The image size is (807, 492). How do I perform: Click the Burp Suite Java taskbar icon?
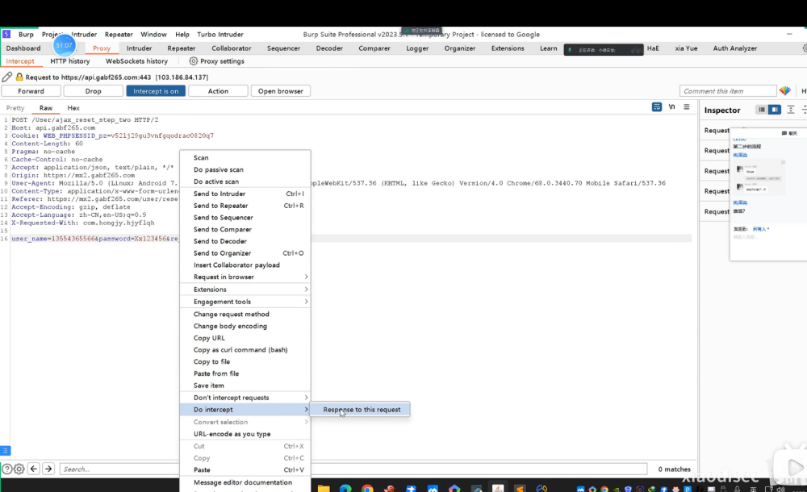(x=498, y=488)
